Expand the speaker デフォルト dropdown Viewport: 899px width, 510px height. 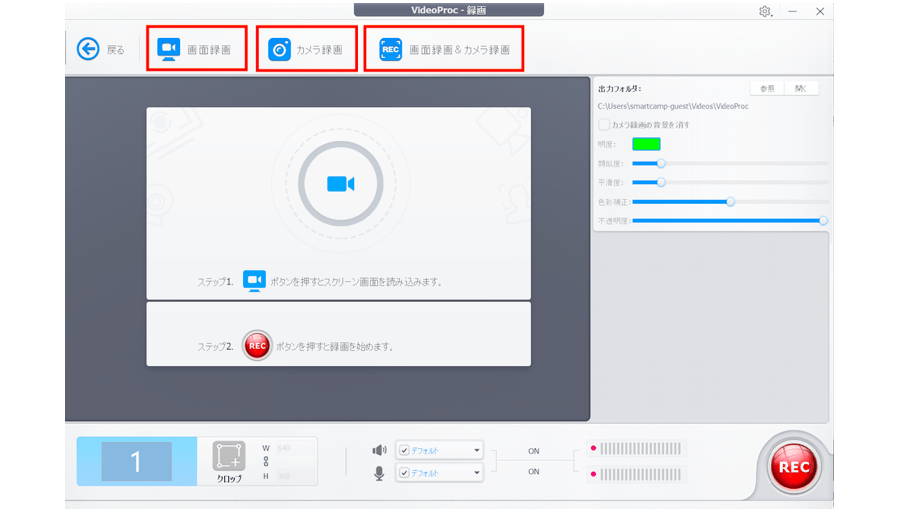click(477, 450)
